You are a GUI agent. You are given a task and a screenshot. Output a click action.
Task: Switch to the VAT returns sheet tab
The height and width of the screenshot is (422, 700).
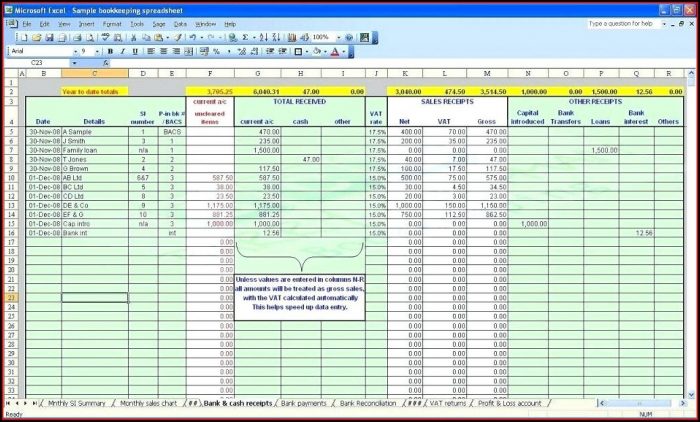pyautogui.click(x=448, y=403)
